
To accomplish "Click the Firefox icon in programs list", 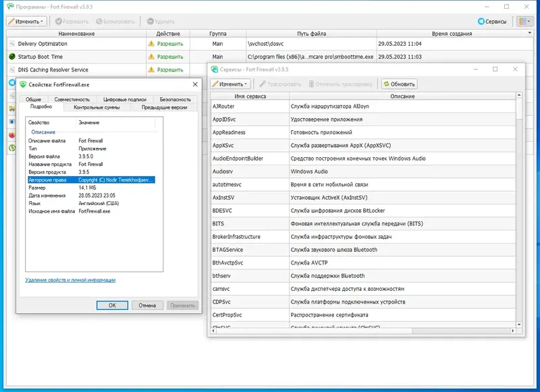I will click(11, 134).
